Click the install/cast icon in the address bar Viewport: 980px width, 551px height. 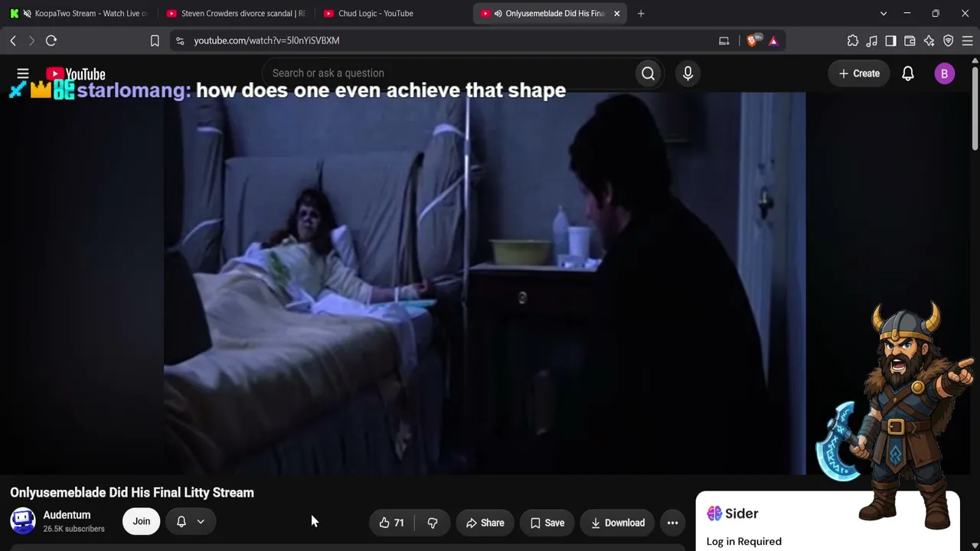tap(724, 41)
